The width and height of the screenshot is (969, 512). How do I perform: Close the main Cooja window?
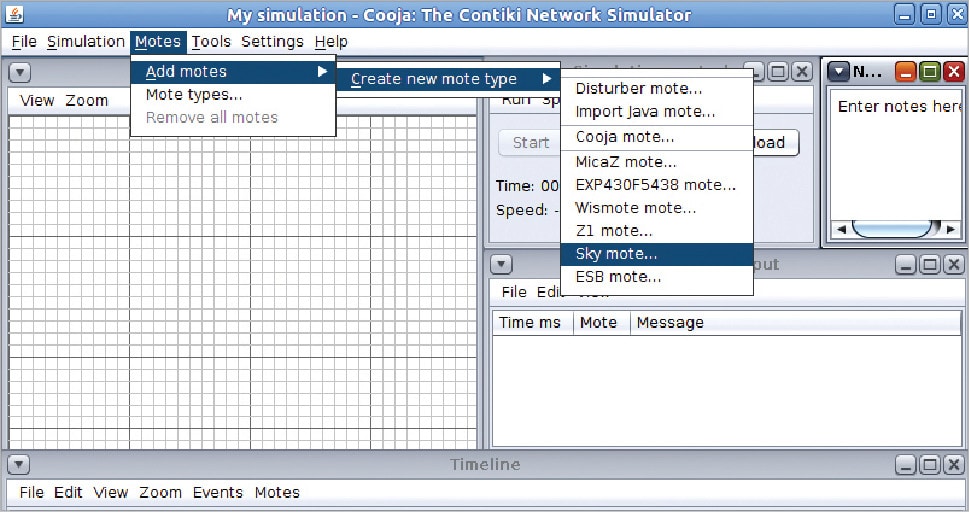pyautogui.click(x=957, y=14)
